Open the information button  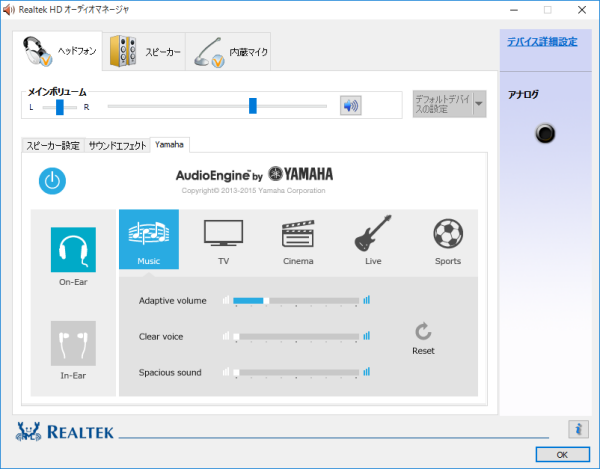tap(578, 429)
